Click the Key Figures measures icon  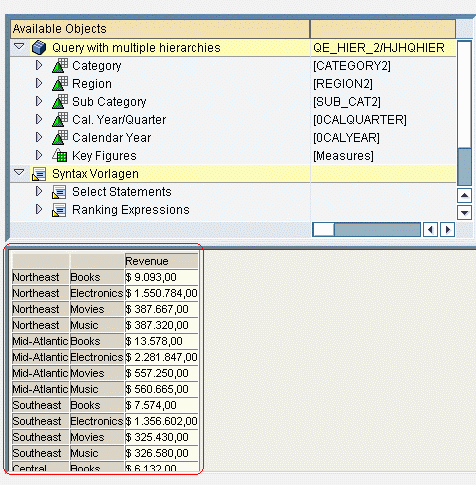(x=60, y=156)
